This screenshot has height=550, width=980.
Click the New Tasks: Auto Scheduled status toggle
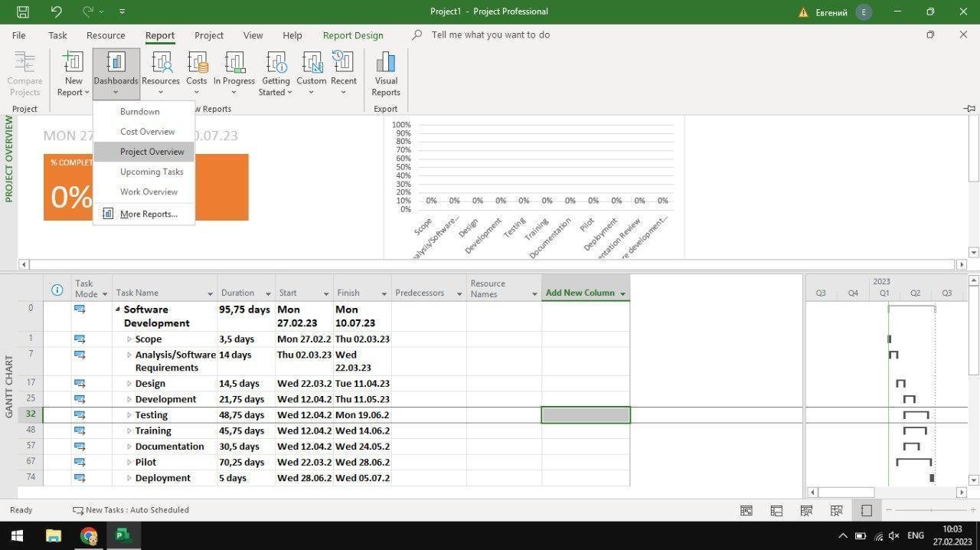131,510
